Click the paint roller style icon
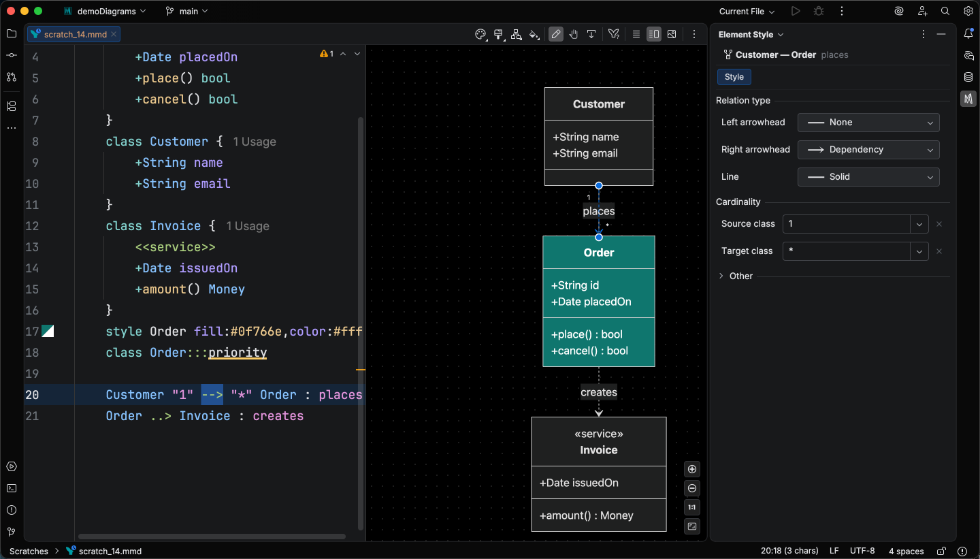 498,34
